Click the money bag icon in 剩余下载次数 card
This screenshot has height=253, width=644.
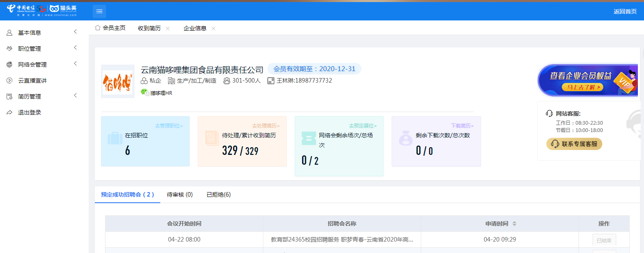[406, 138]
